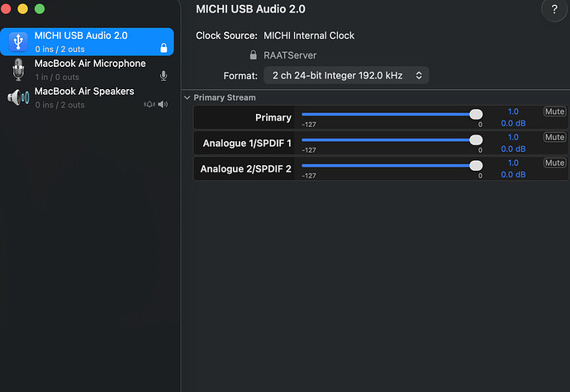Open help with the question mark button
The height and width of the screenshot is (392, 570).
tap(554, 9)
